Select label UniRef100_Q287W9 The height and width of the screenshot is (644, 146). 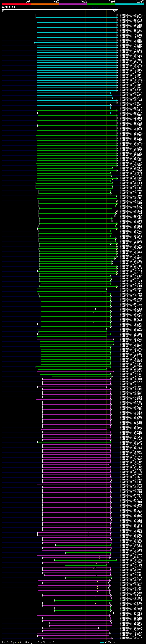131,42
